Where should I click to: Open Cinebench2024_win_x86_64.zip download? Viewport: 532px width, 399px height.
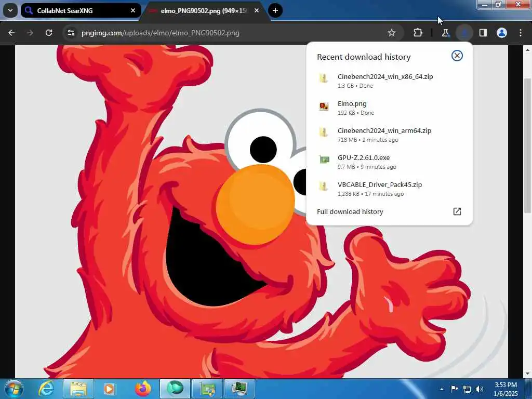(x=389, y=81)
